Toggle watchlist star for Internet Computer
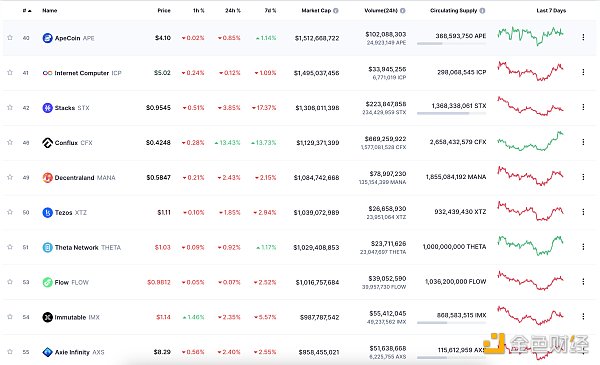 pos(10,72)
